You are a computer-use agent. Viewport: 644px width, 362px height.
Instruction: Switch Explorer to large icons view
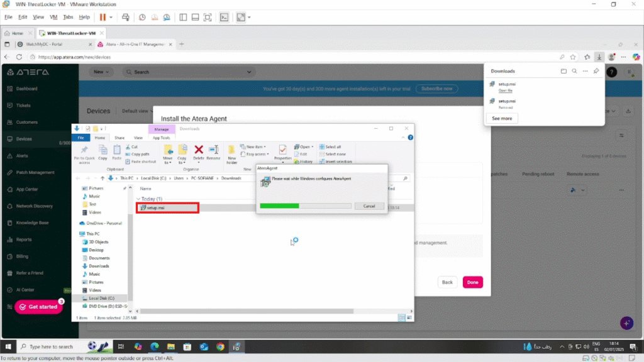409,318
